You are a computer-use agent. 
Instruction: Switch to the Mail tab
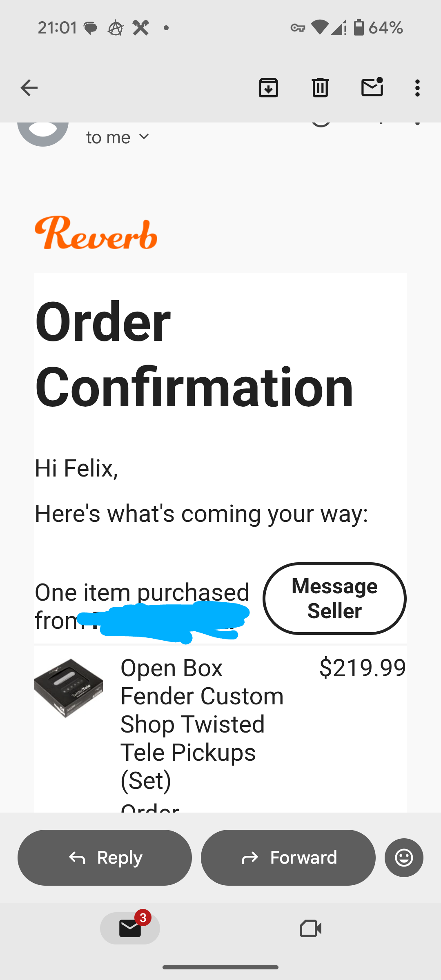tap(130, 928)
